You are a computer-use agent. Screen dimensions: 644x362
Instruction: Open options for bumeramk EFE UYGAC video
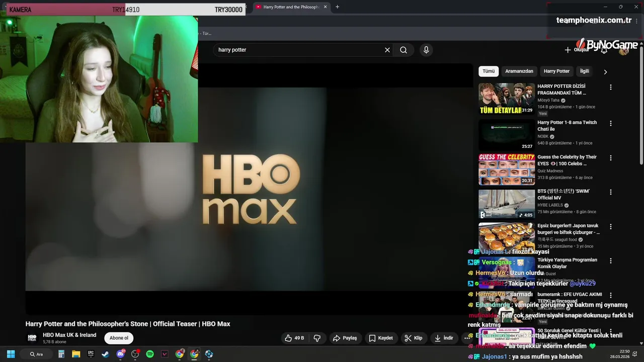(x=611, y=295)
